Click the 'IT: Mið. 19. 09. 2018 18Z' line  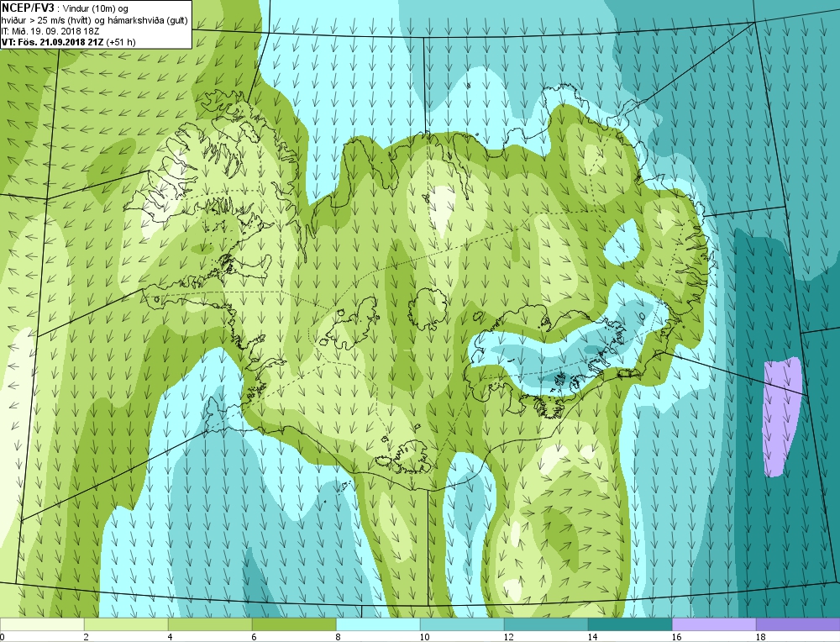(50, 31)
